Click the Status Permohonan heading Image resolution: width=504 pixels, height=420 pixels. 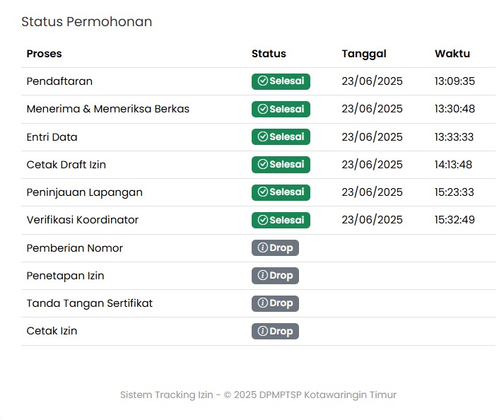click(x=86, y=22)
